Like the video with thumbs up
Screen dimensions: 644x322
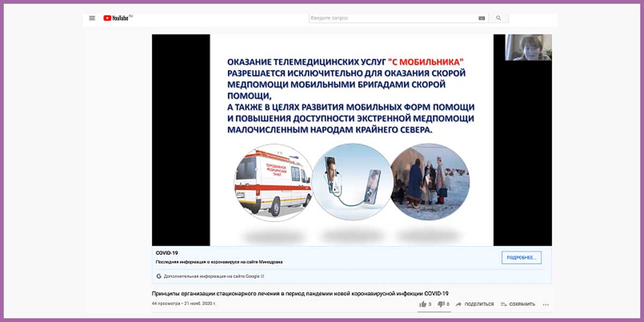point(423,304)
